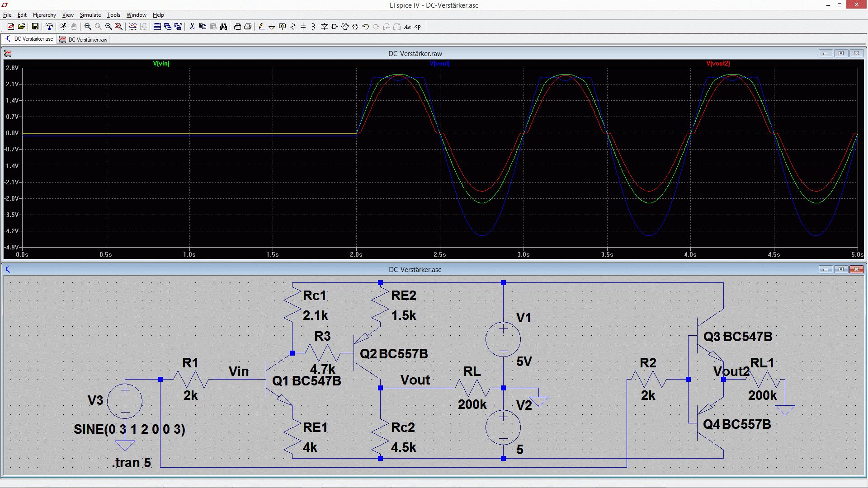
Task: Click the V(vout2) red trace label
Action: 717,64
